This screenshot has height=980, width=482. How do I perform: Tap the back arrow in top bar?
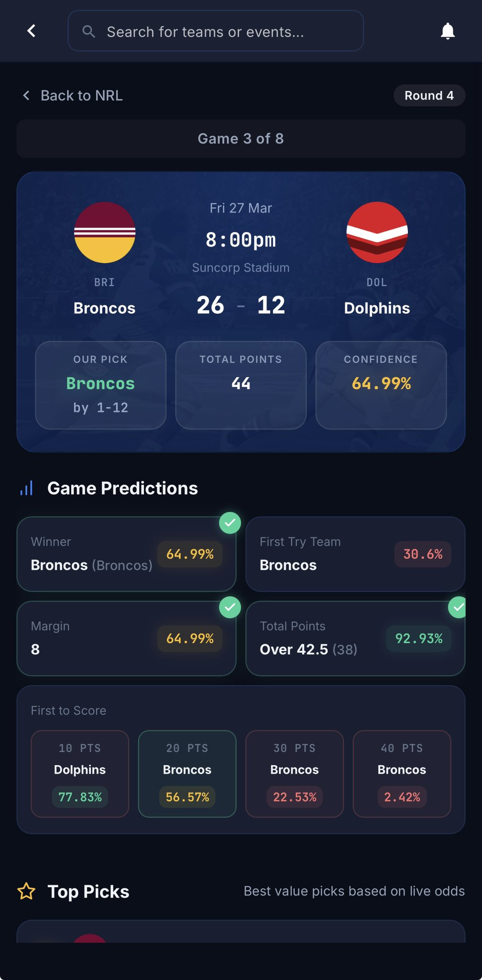coord(32,31)
